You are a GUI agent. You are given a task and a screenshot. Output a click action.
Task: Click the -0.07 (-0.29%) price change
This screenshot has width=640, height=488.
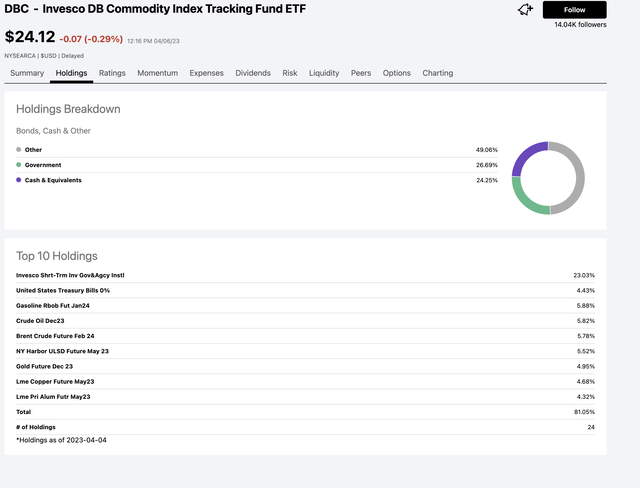coord(91,39)
